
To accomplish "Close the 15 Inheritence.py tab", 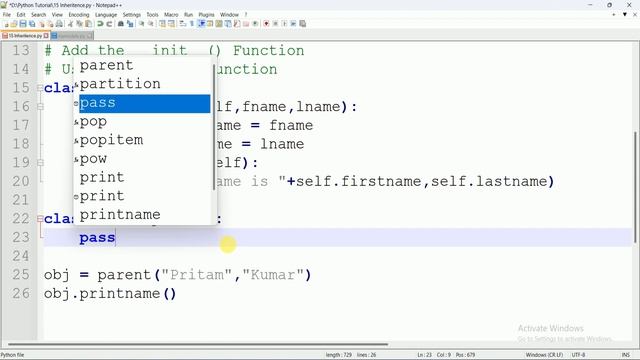I will tap(46, 36).
